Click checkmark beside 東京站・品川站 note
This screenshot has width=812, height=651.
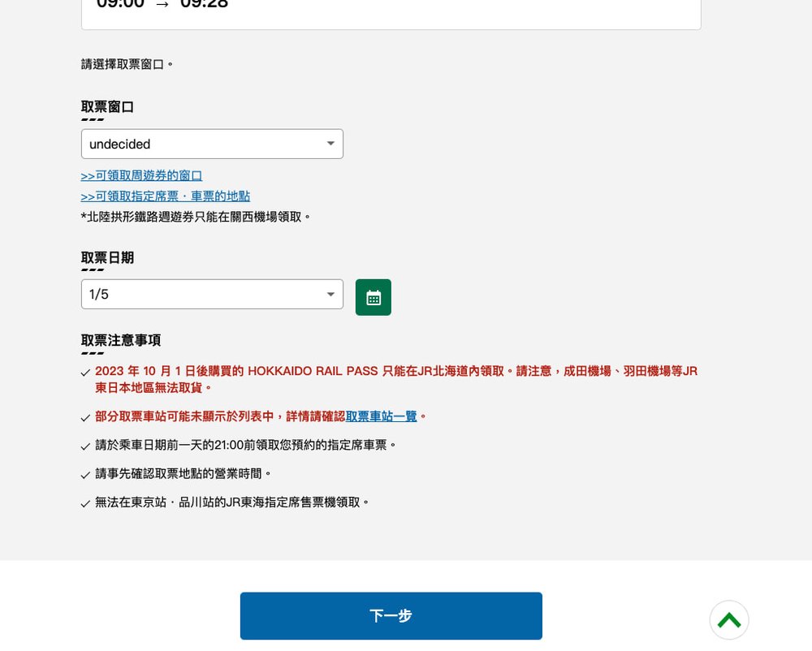coord(86,503)
